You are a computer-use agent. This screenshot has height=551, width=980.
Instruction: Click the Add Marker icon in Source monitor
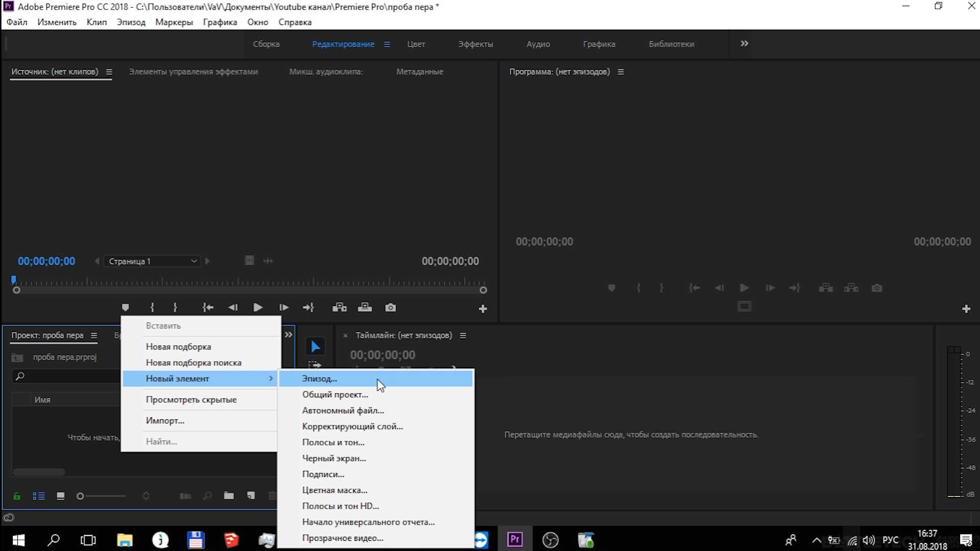125,308
